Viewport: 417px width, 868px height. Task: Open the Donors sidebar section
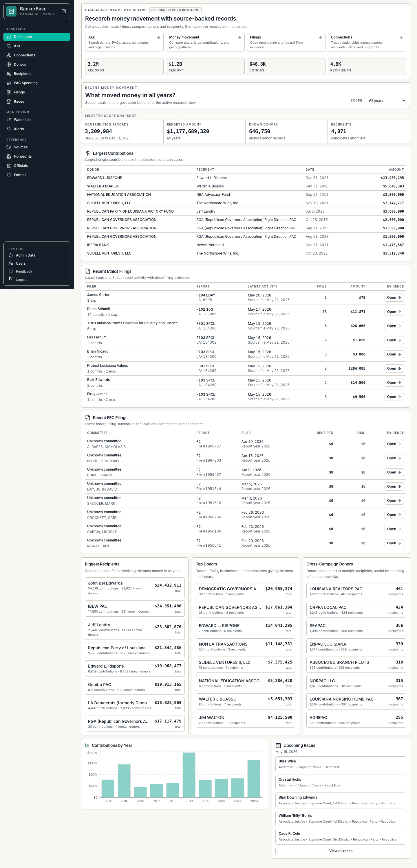click(x=37, y=64)
